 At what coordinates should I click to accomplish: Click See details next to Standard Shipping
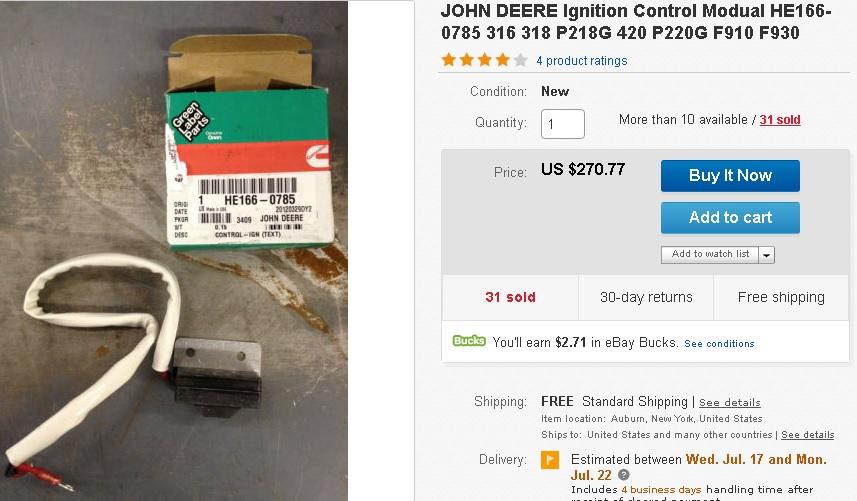pos(730,403)
